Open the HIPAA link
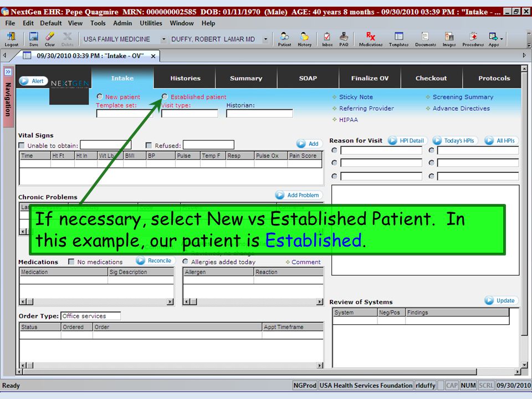This screenshot has width=532, height=399. pos(349,120)
